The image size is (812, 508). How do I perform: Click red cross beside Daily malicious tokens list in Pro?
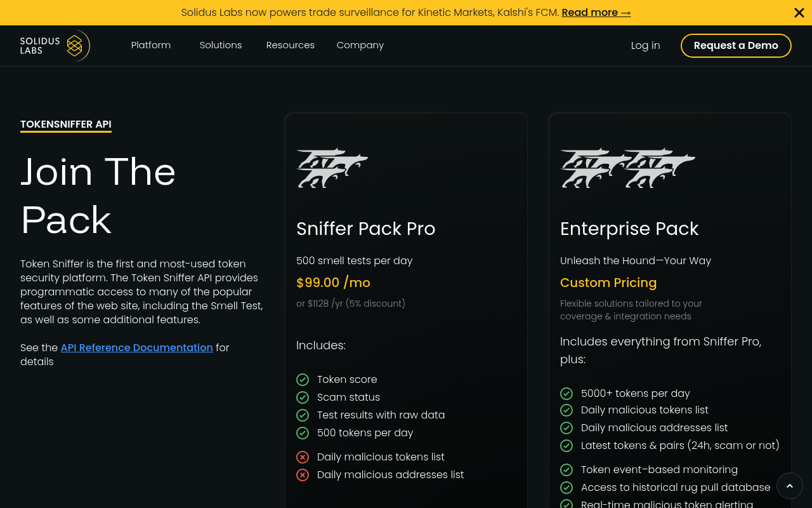[303, 457]
